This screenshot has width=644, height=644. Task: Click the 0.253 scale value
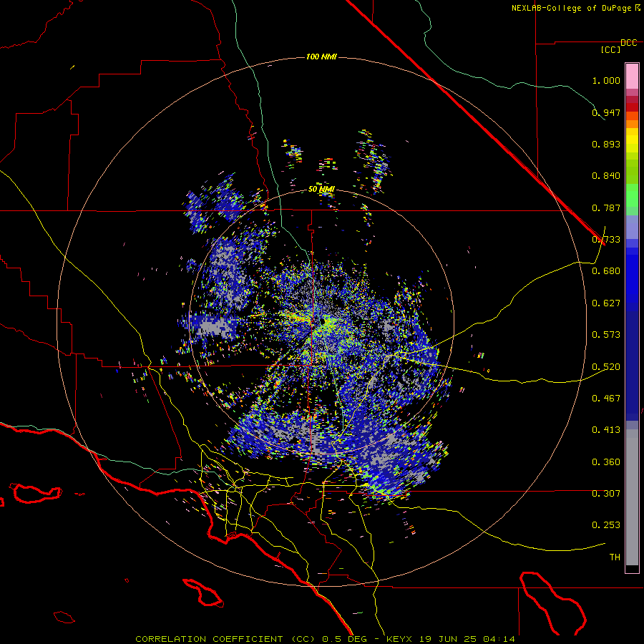click(x=606, y=525)
